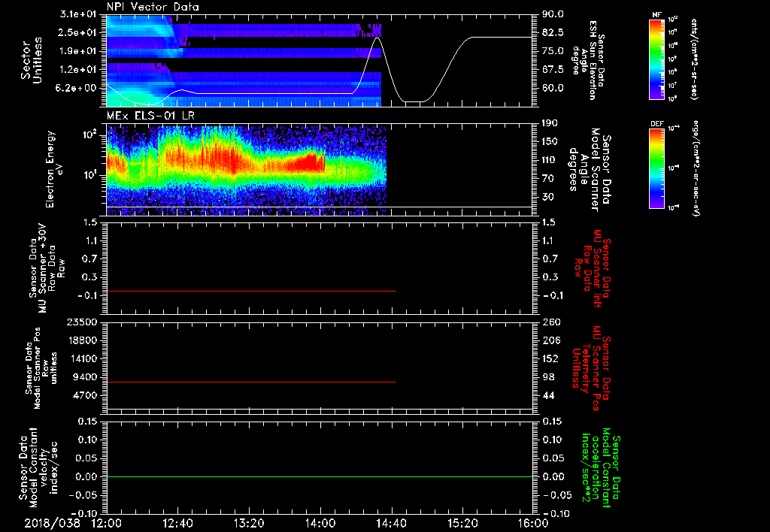
Task: Click the DEF color scale bar
Action: [656, 168]
